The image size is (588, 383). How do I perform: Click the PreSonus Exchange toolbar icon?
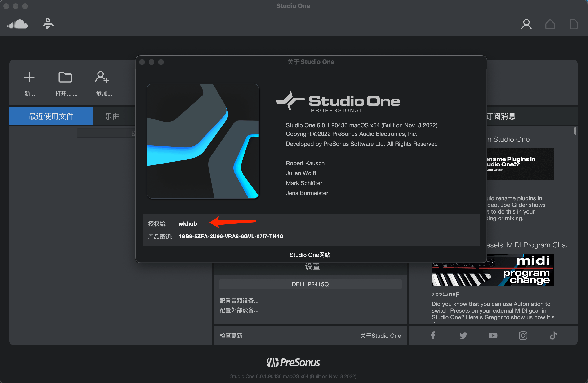(48, 24)
